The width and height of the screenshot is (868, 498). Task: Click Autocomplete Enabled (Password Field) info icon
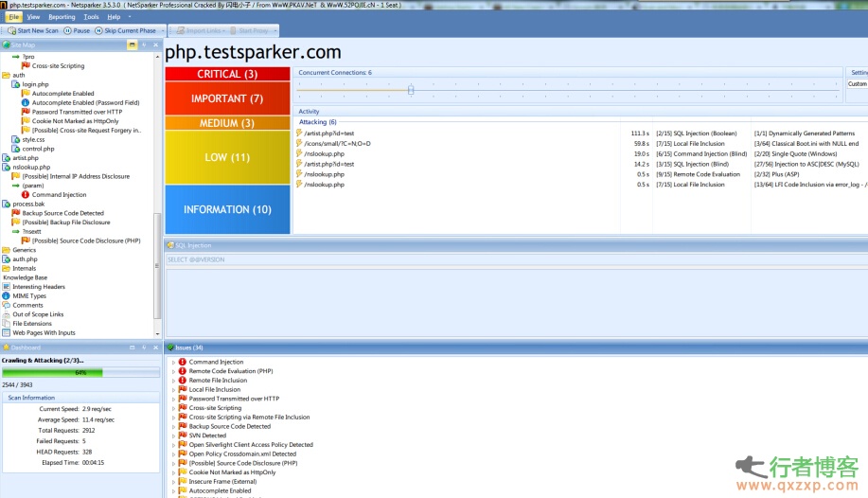point(26,102)
